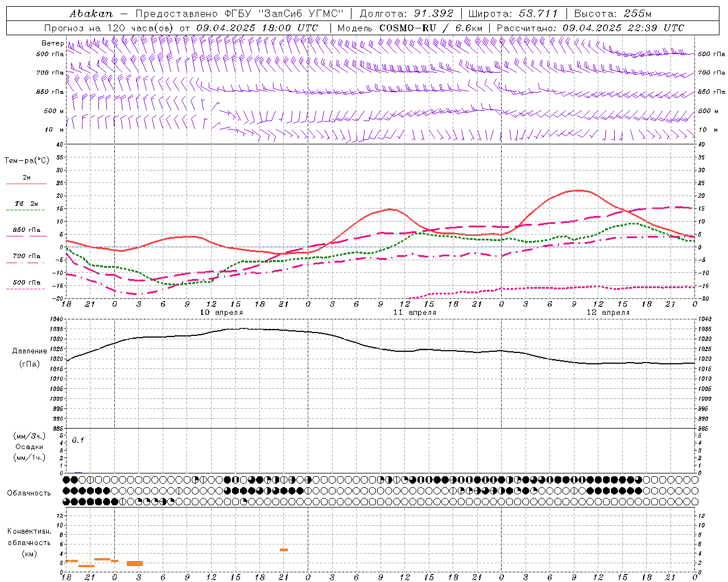
Task: Click green dashed line sample under "Td 2м"
Action: point(26,210)
